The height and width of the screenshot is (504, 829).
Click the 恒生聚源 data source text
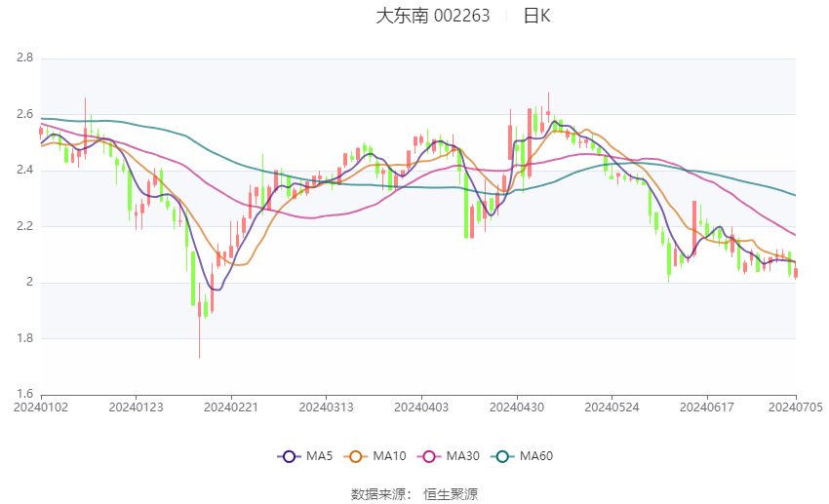coord(451,494)
